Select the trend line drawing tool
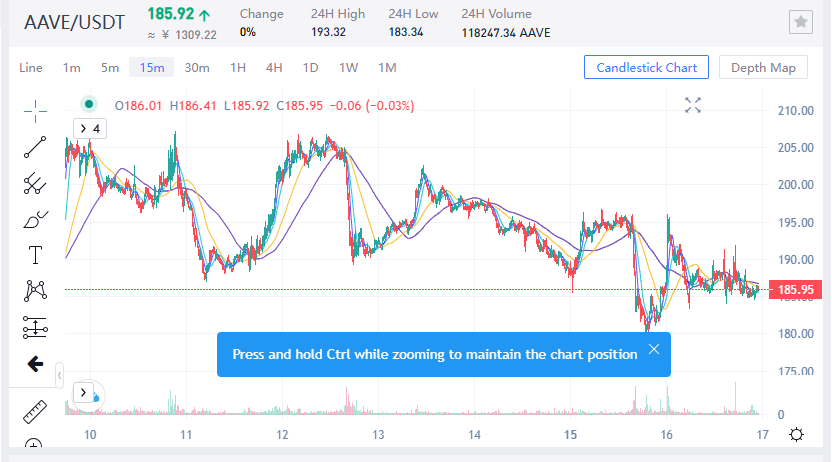 click(35, 147)
